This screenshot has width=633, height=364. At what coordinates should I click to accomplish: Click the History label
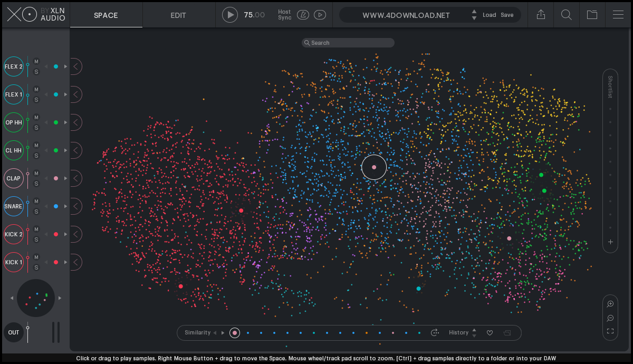[x=458, y=333]
